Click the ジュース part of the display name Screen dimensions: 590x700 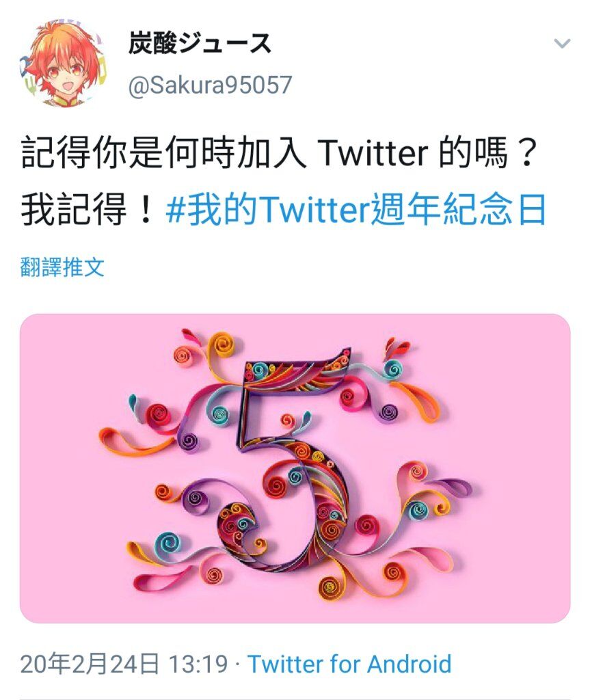(225, 44)
